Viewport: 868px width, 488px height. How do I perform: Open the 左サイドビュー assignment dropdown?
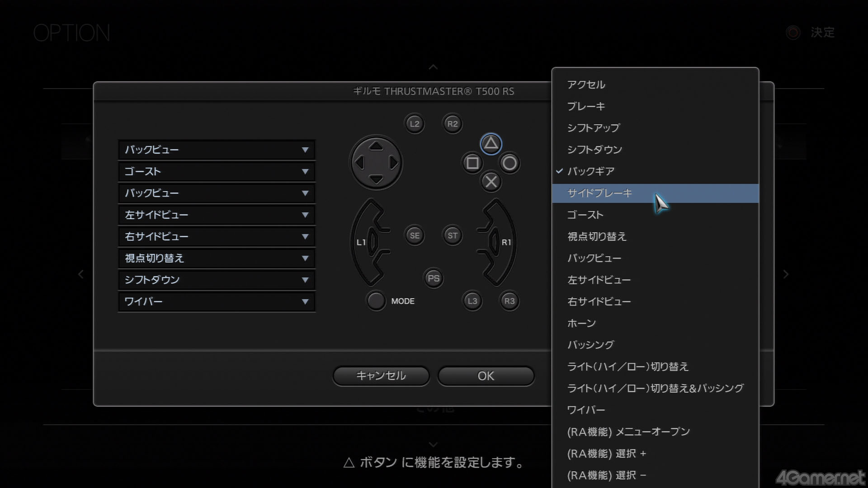[217, 215]
